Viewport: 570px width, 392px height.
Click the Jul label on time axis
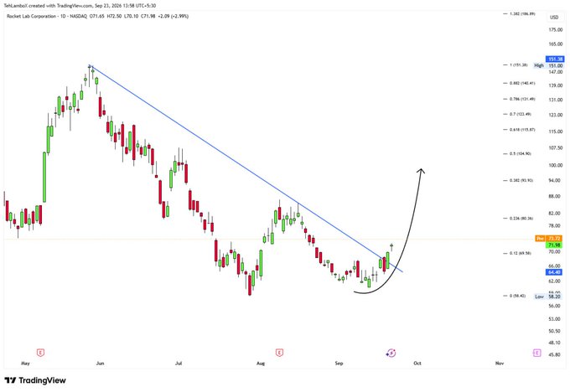click(179, 363)
